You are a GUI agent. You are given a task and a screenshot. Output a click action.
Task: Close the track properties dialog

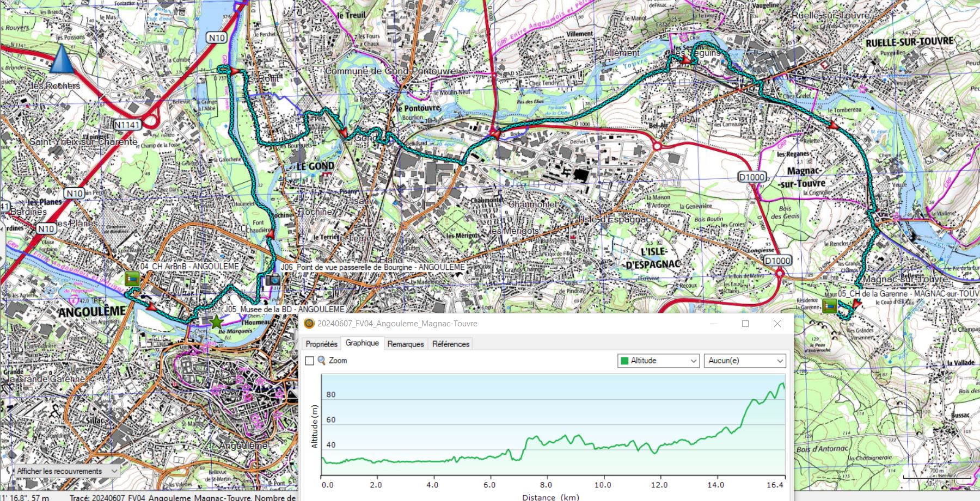[777, 324]
